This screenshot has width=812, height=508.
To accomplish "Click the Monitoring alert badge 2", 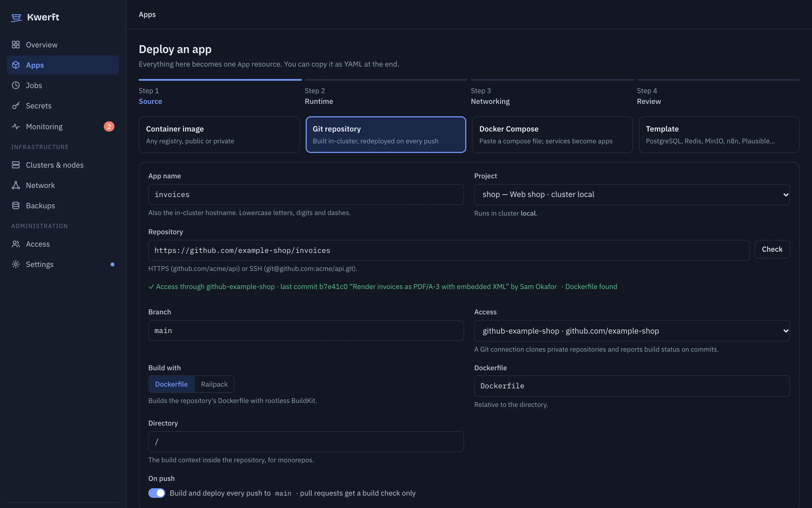I will (109, 127).
